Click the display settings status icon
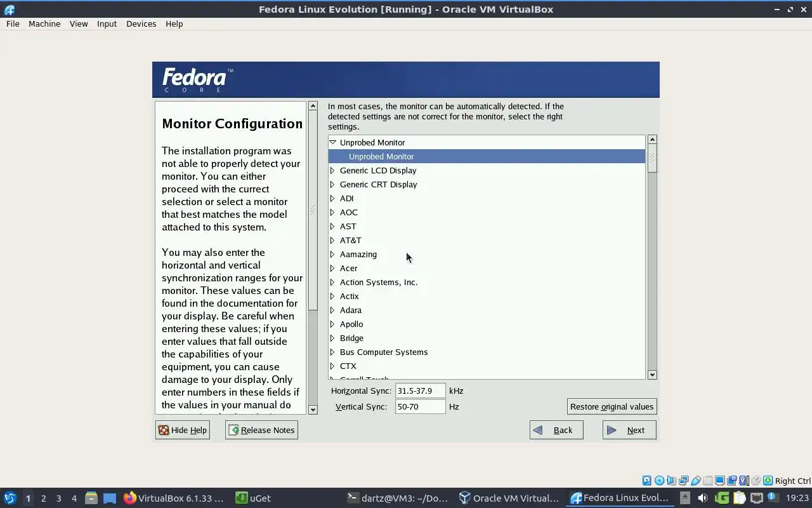 pyautogui.click(x=720, y=481)
